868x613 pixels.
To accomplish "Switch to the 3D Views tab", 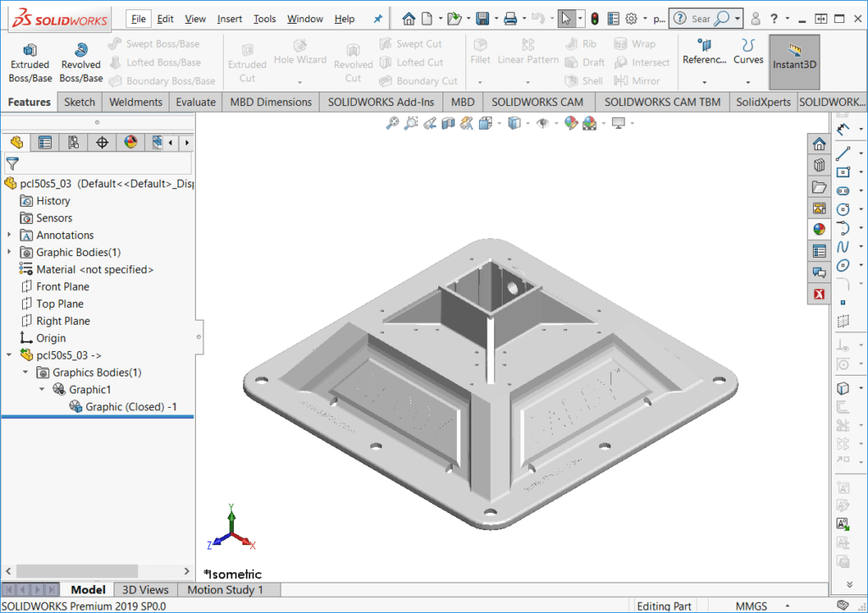I will coord(145,590).
